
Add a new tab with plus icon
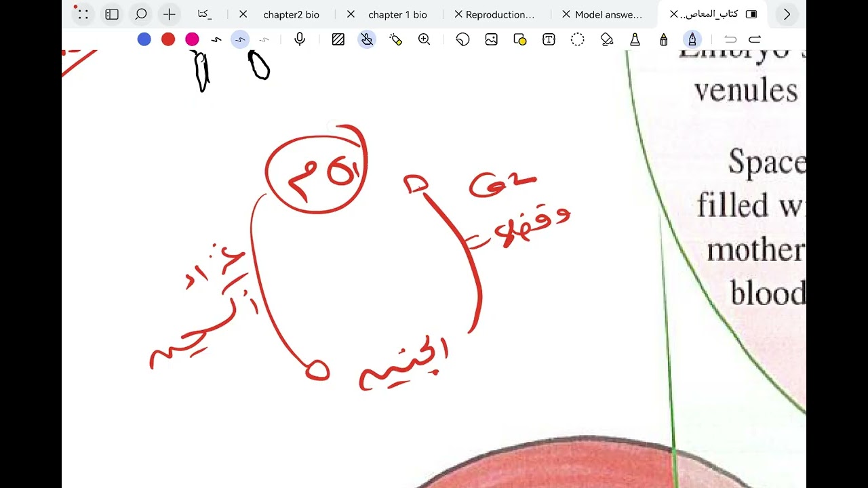click(170, 14)
